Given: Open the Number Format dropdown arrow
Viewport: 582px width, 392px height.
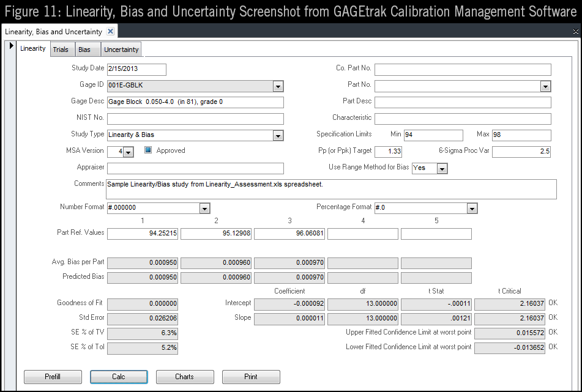Looking at the screenshot, I should pos(204,208).
